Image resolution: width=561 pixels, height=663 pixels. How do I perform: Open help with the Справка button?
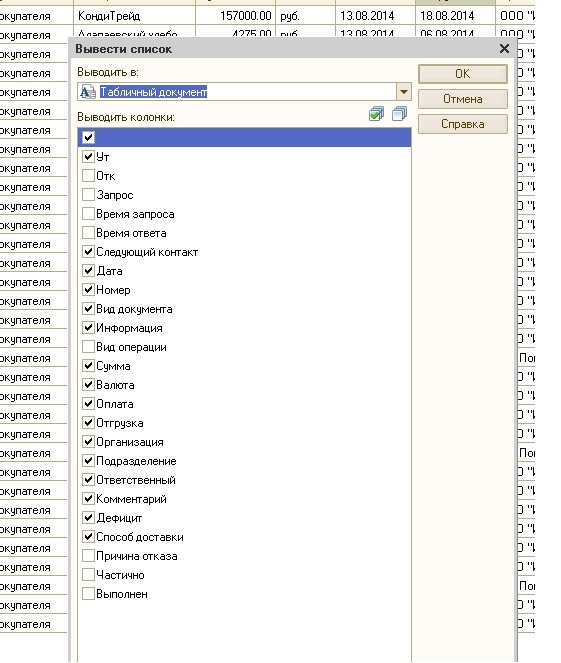462,124
